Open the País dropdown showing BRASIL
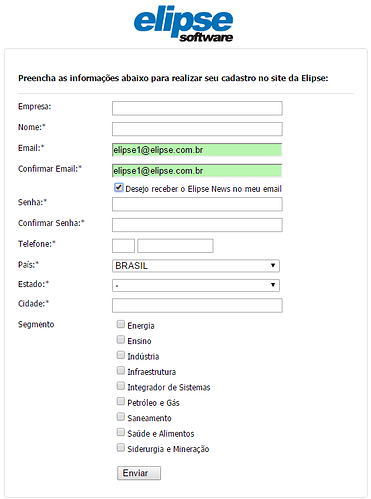The height and width of the screenshot is (499, 371). (x=196, y=266)
